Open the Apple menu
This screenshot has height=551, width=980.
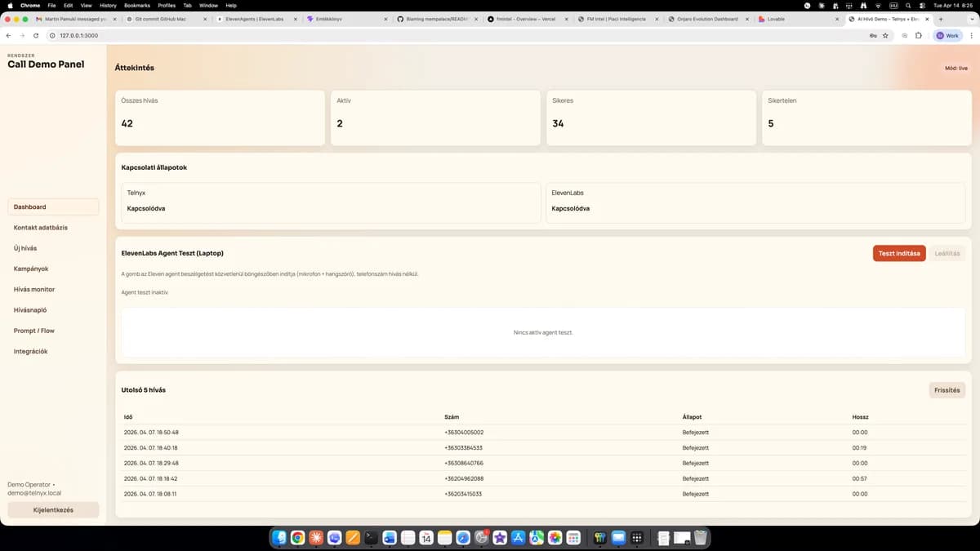pyautogui.click(x=10, y=5)
